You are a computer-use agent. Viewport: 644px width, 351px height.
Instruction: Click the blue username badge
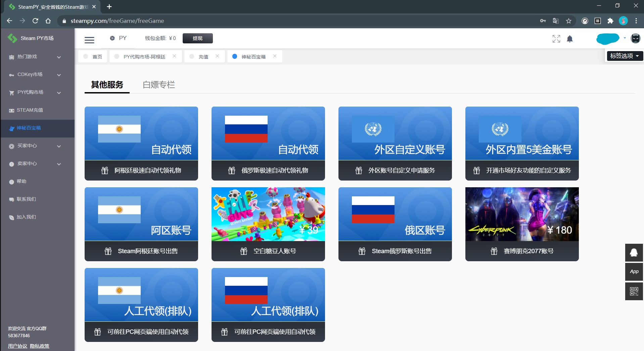608,39
